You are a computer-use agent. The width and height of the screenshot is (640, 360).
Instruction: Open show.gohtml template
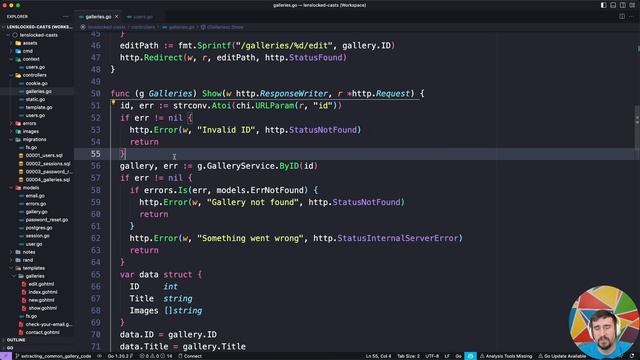coord(37,308)
